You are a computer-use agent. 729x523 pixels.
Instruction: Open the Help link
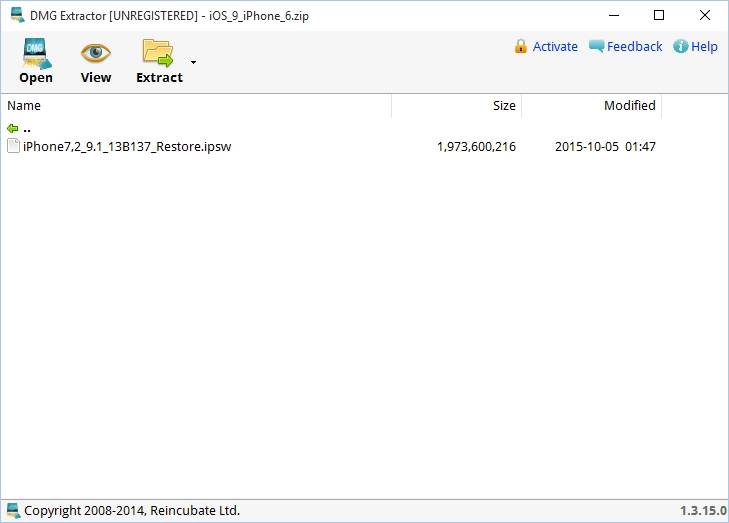point(704,46)
